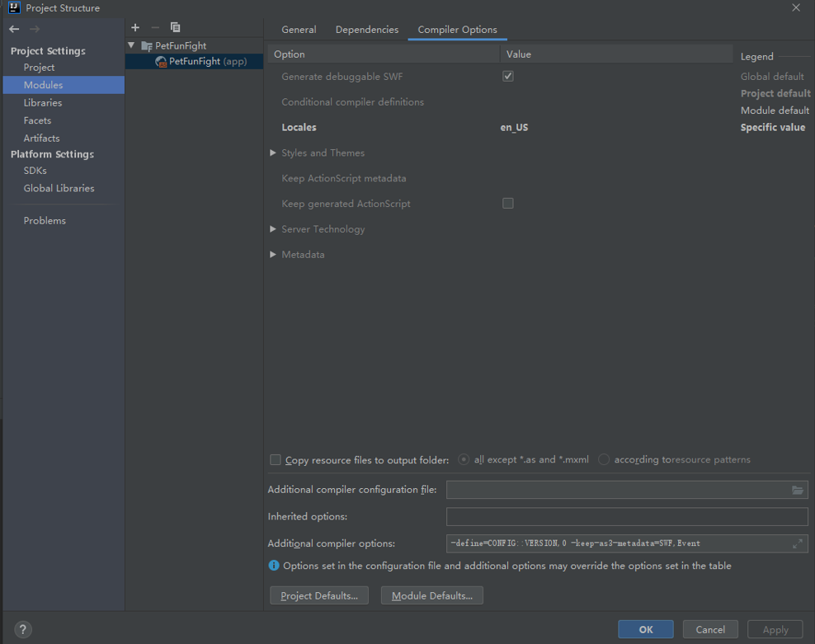
Task: Click Global default in the Legend
Action: pos(772,77)
